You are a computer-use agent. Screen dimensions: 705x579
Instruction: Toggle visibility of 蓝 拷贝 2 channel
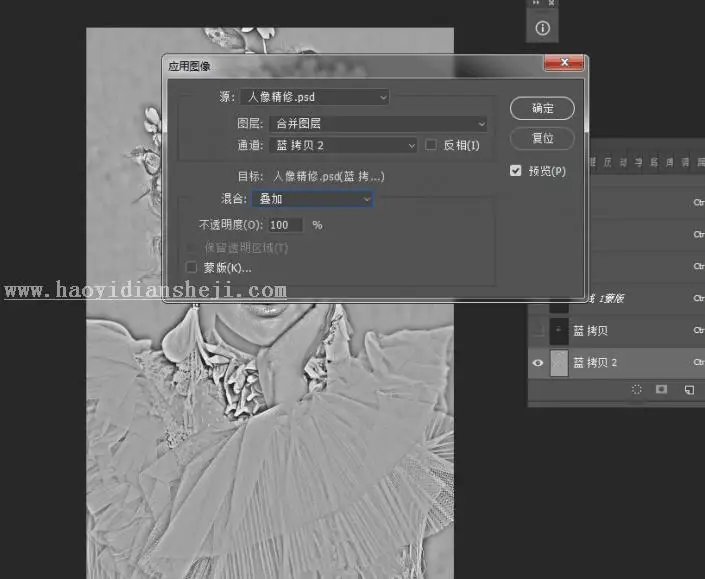tap(538, 363)
